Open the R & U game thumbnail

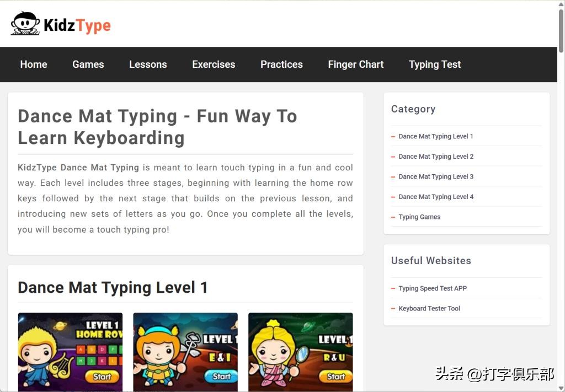click(x=300, y=352)
